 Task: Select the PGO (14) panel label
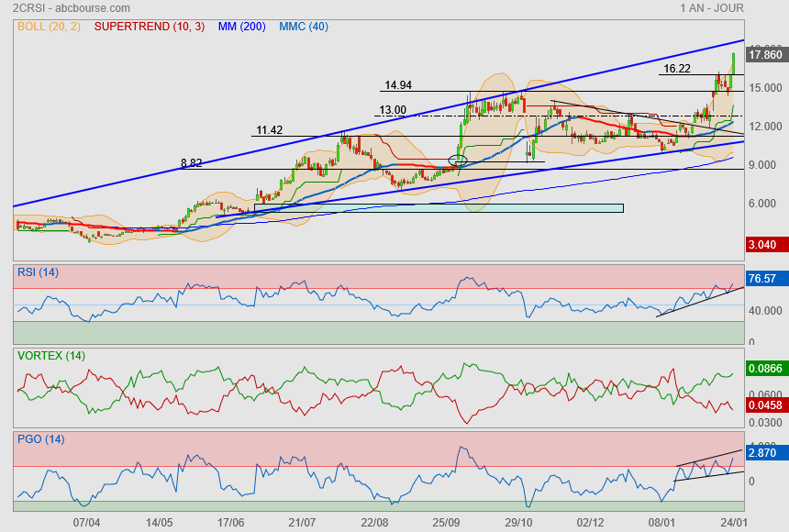pos(39,438)
